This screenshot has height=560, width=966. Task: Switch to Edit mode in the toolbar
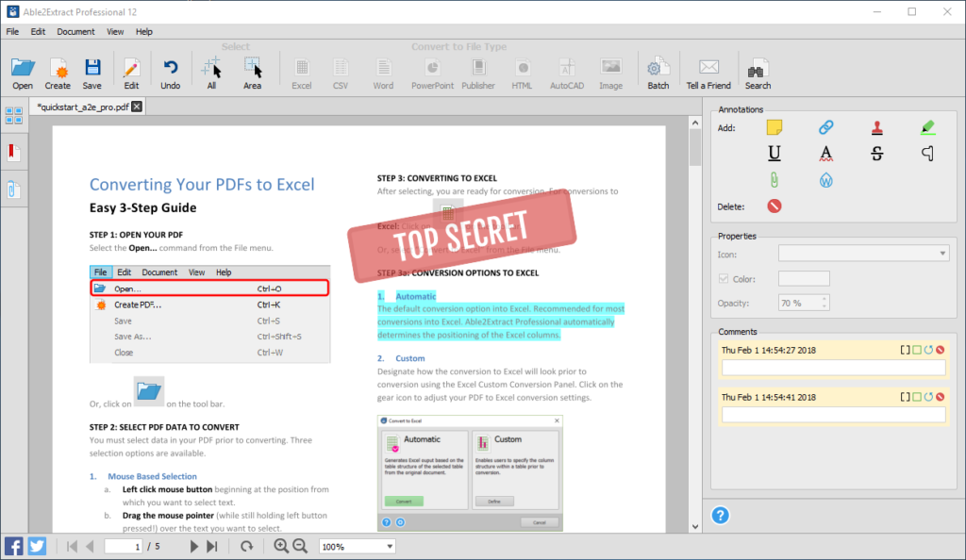click(131, 74)
